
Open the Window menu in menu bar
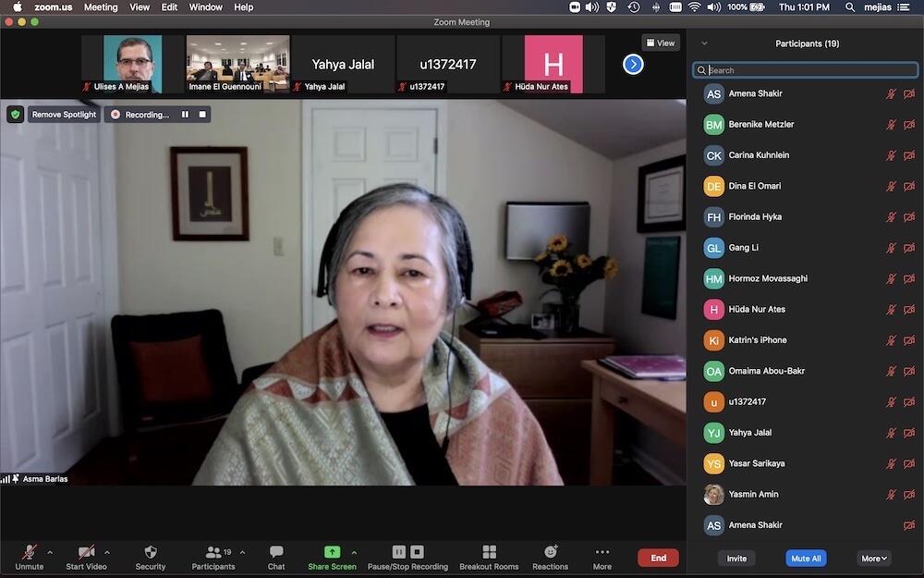pyautogui.click(x=205, y=7)
